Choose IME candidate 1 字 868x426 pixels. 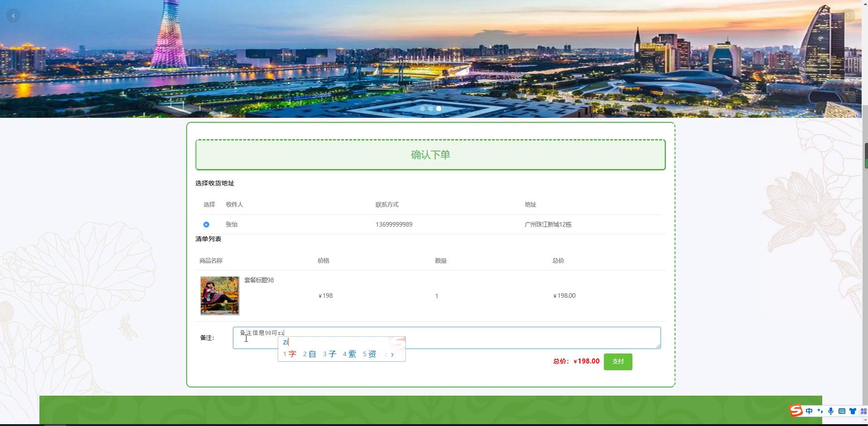coord(289,354)
